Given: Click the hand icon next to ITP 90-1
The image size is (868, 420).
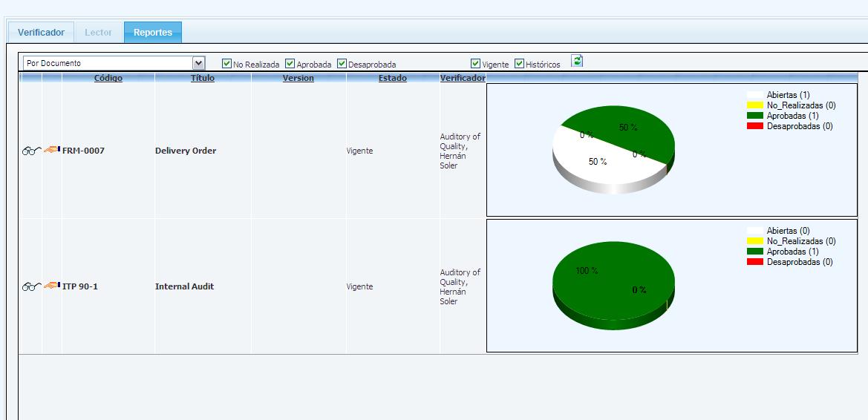Looking at the screenshot, I should click(52, 286).
